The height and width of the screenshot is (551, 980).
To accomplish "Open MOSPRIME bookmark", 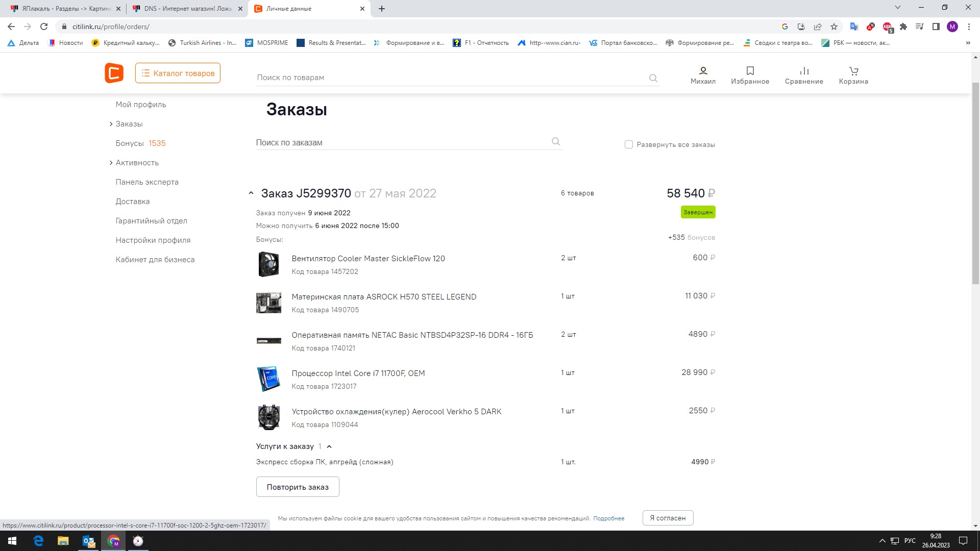I will pos(266,43).
